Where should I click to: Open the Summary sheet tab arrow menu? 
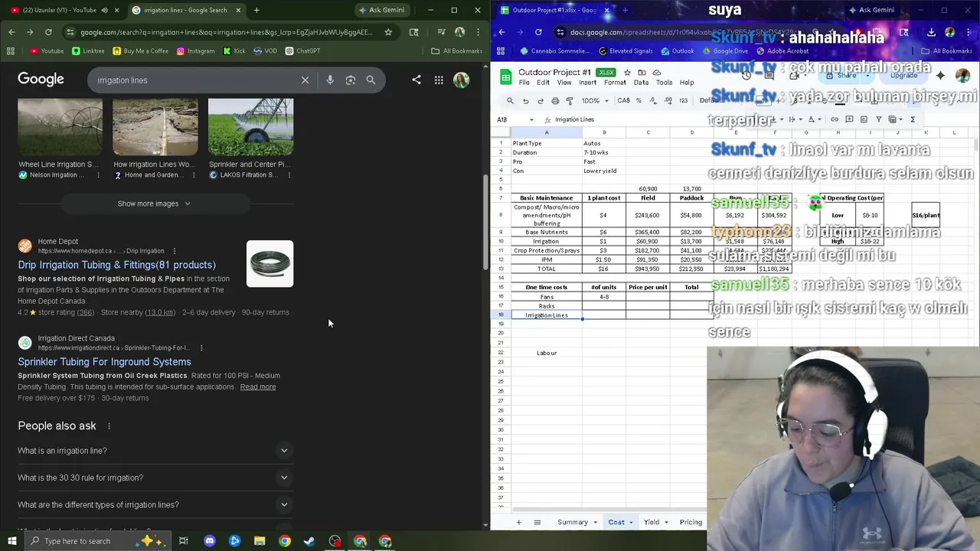coord(595,522)
